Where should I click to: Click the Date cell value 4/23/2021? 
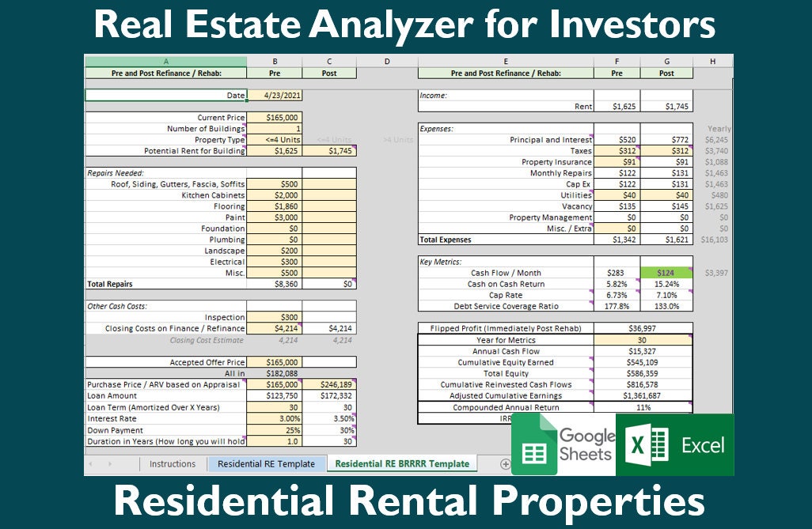click(275, 95)
